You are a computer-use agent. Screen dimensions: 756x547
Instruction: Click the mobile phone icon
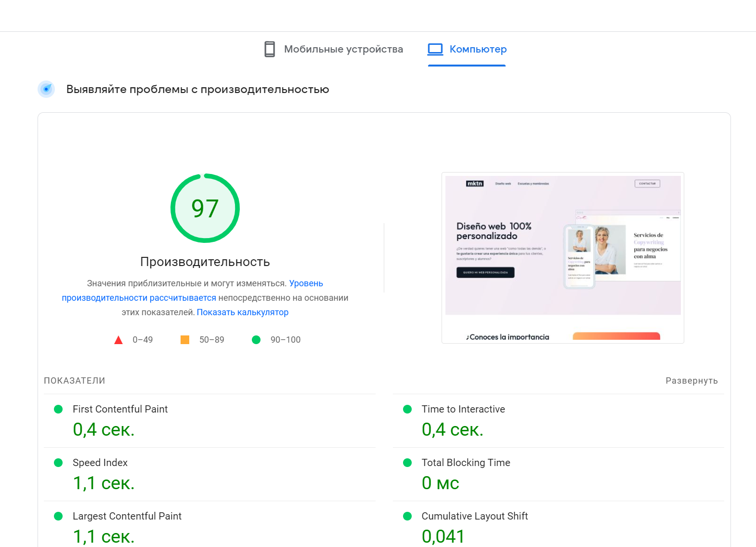[x=270, y=49]
